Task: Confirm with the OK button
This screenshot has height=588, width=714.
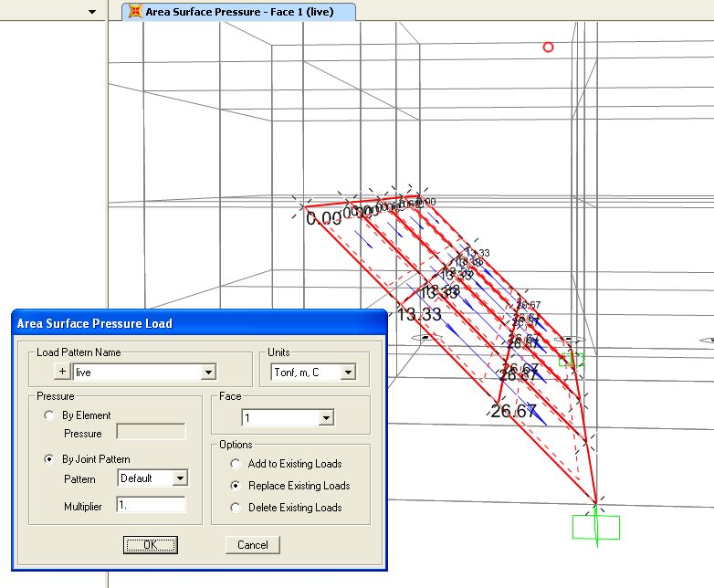Action: click(x=151, y=545)
